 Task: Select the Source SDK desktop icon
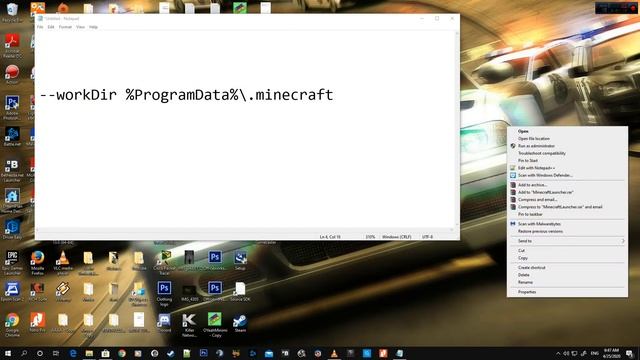[x=240, y=291]
